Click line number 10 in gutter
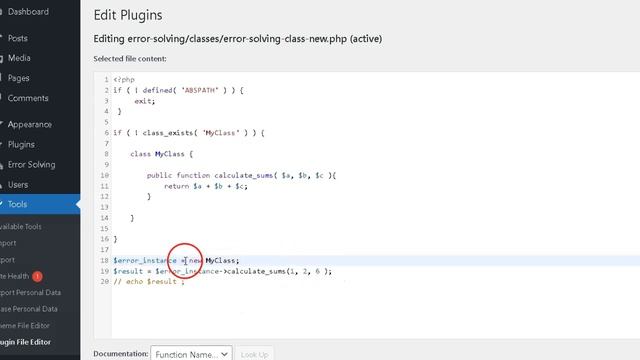 tap(104, 175)
